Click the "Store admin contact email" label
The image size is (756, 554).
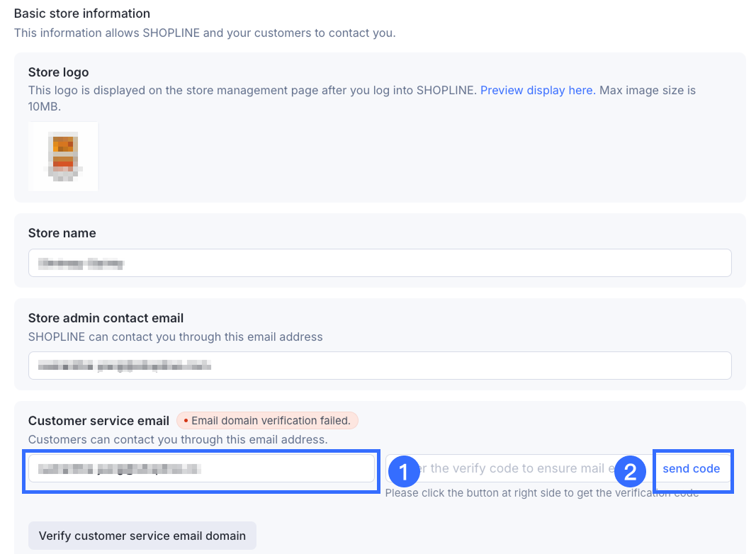tap(106, 318)
